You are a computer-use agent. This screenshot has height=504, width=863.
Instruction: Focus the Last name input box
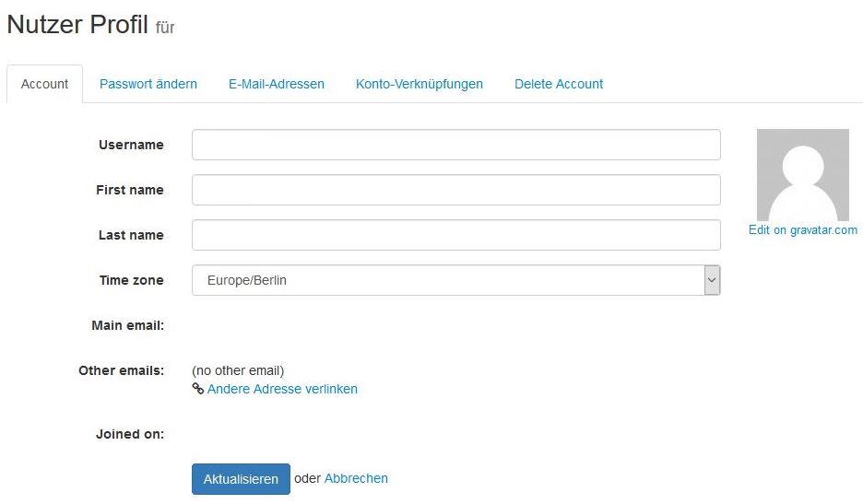click(x=455, y=235)
